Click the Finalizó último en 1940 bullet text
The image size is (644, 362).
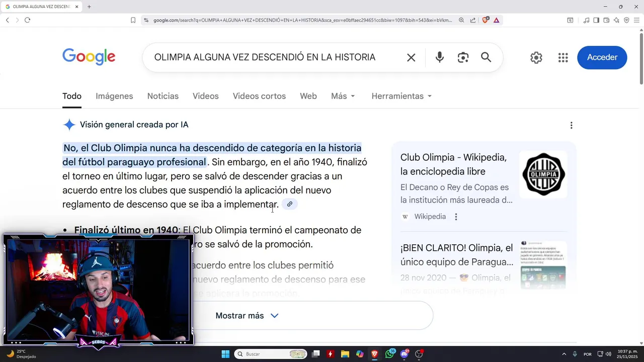126,230
